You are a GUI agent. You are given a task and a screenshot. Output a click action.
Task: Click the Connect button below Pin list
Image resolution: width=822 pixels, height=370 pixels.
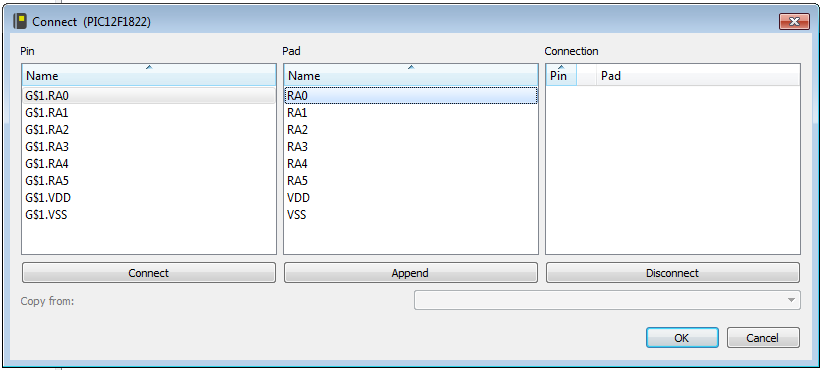coord(148,273)
